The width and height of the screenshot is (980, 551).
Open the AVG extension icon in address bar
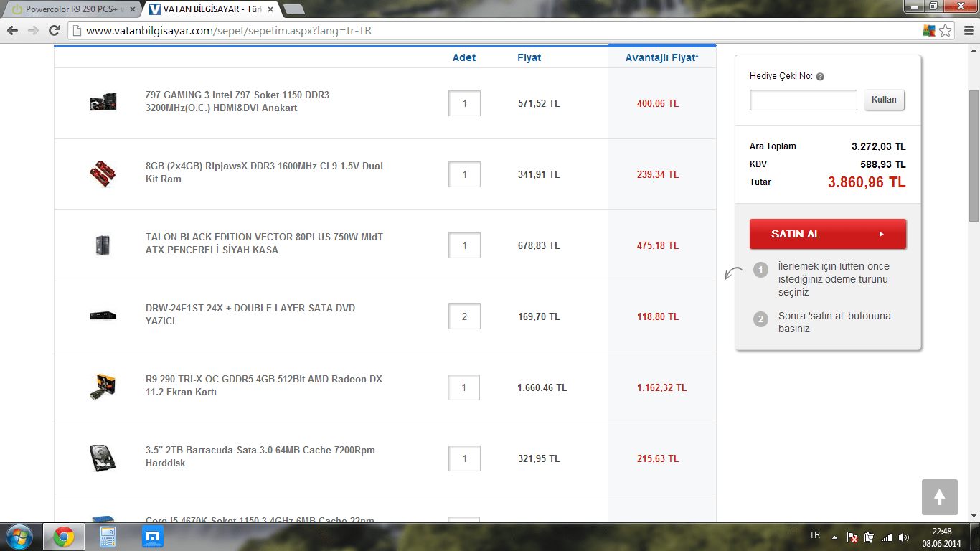[929, 31]
